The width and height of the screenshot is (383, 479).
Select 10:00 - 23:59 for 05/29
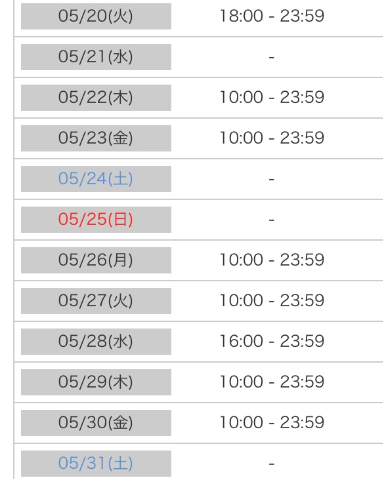click(272, 382)
